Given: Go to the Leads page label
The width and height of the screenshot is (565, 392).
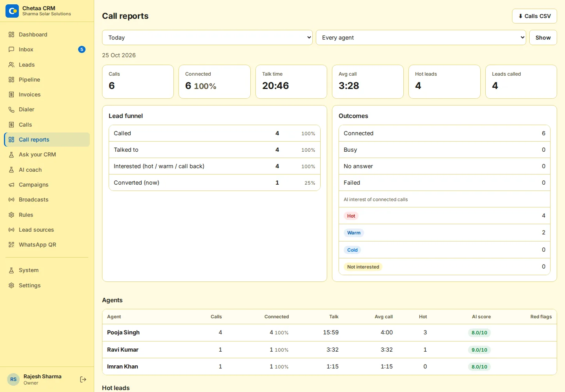Looking at the screenshot, I should click(x=27, y=65).
